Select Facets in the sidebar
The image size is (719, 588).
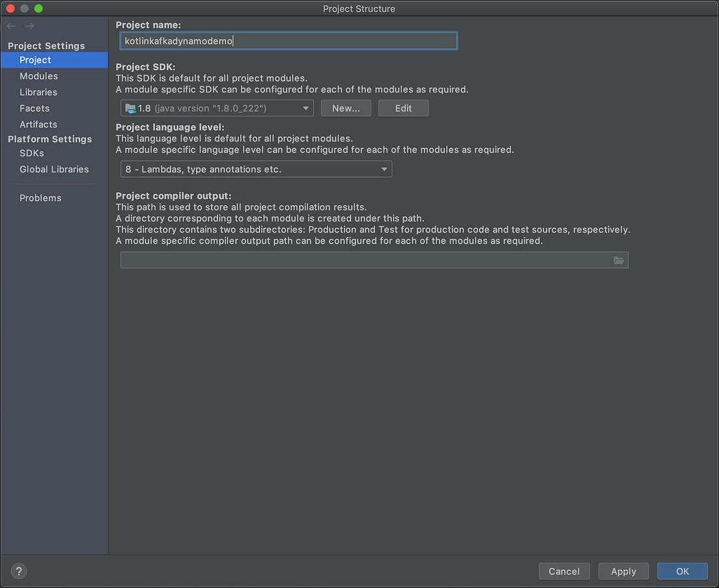pyautogui.click(x=35, y=108)
